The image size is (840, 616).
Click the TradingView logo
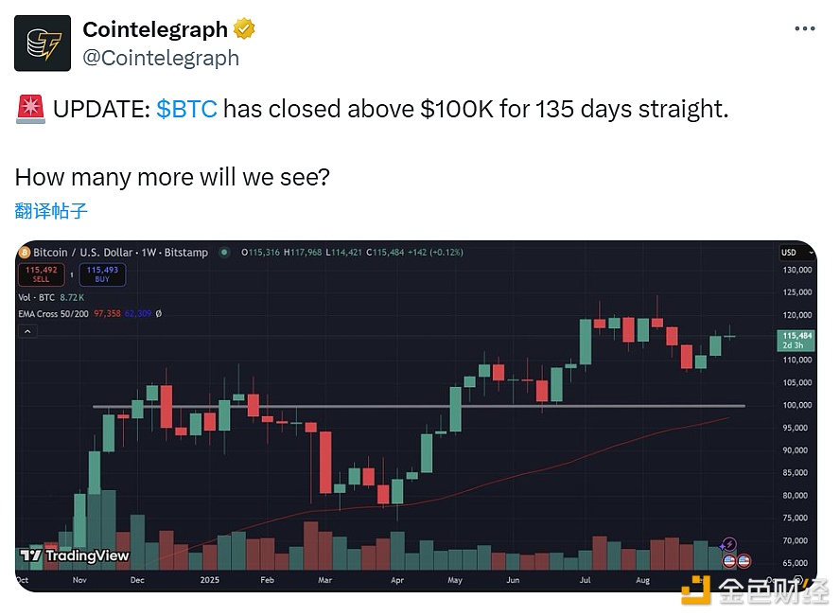[x=75, y=555]
